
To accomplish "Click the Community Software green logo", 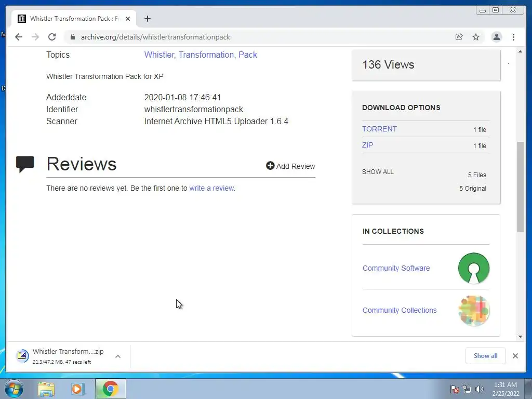I will (x=474, y=268).
